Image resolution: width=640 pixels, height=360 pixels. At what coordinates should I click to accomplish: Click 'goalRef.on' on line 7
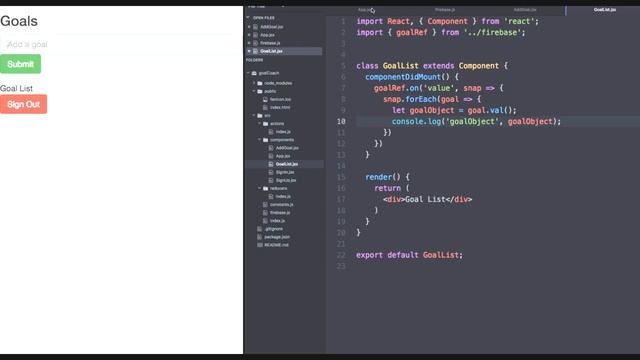coord(396,88)
